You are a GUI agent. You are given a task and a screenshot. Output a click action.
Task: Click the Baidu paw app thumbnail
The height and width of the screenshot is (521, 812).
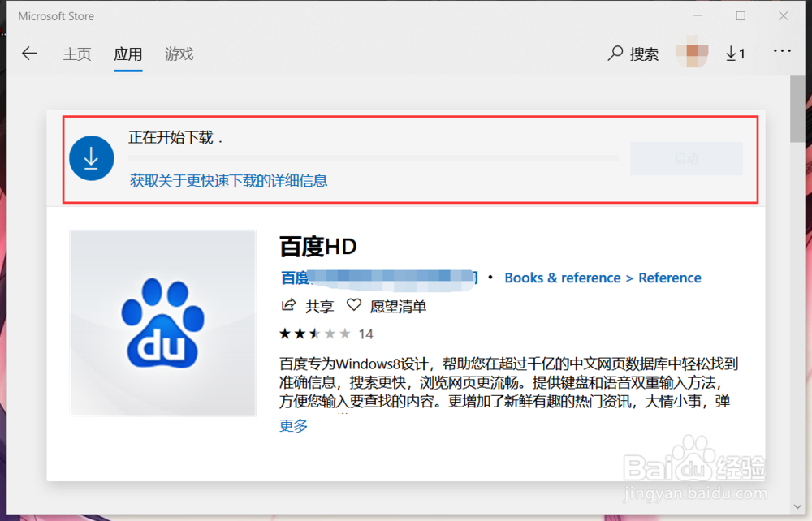[x=163, y=323]
